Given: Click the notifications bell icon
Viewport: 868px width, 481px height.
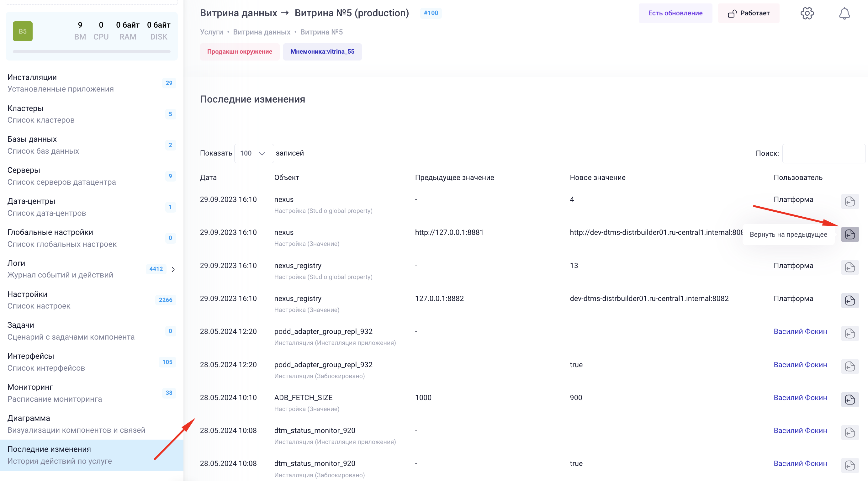Looking at the screenshot, I should pyautogui.click(x=844, y=13).
